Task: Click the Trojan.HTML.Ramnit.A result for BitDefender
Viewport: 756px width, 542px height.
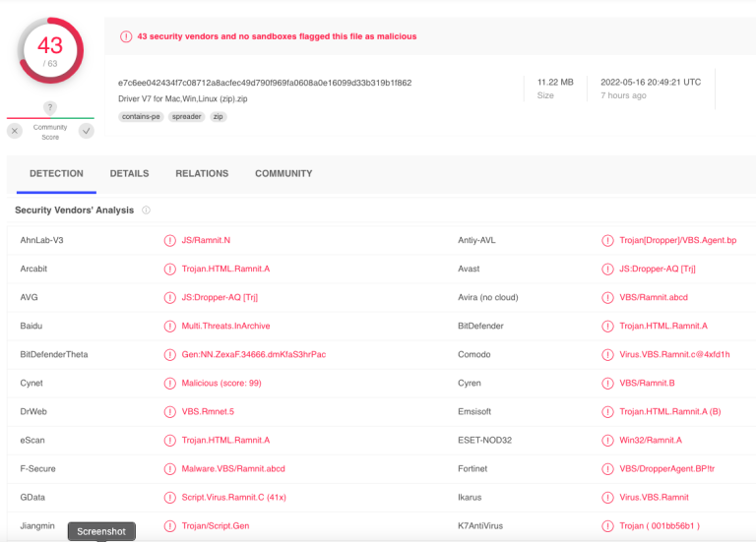Action: (x=663, y=327)
